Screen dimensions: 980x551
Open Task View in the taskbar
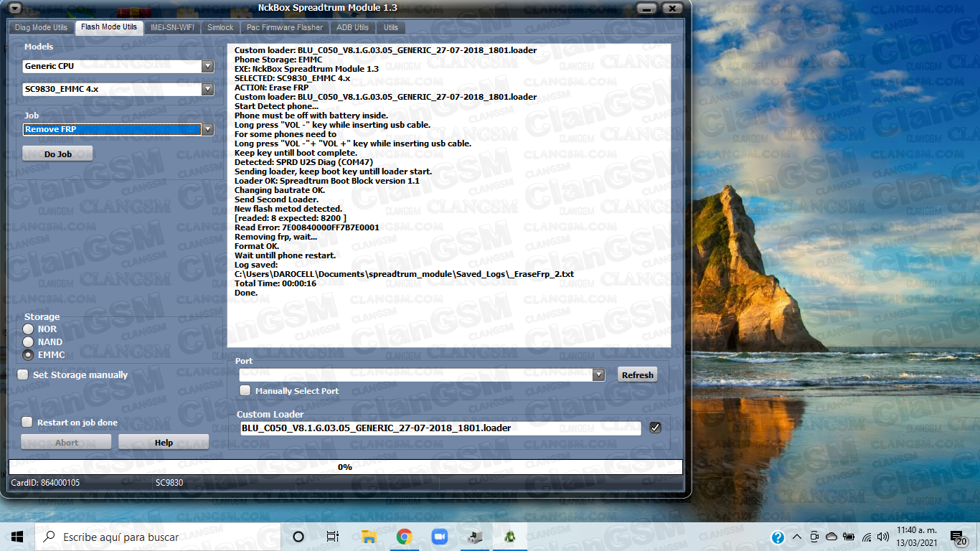tap(333, 537)
